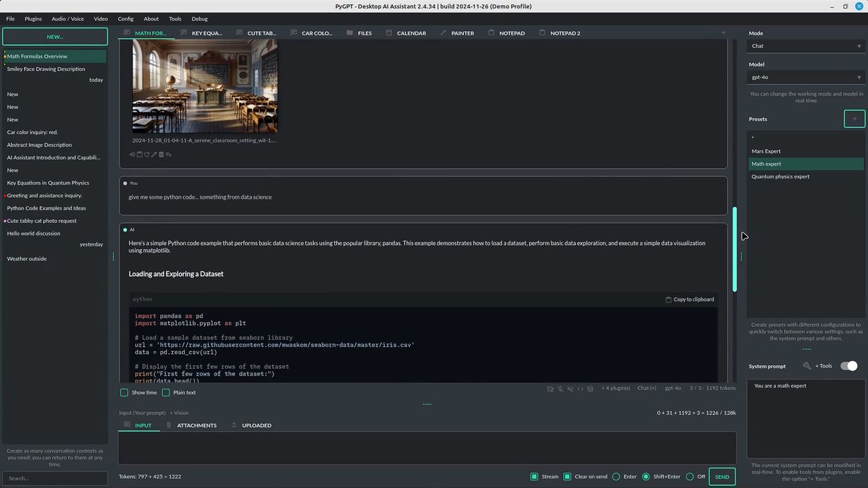Open Key Equations in Quantum Physics conversation
The height and width of the screenshot is (488, 868).
(x=55, y=183)
